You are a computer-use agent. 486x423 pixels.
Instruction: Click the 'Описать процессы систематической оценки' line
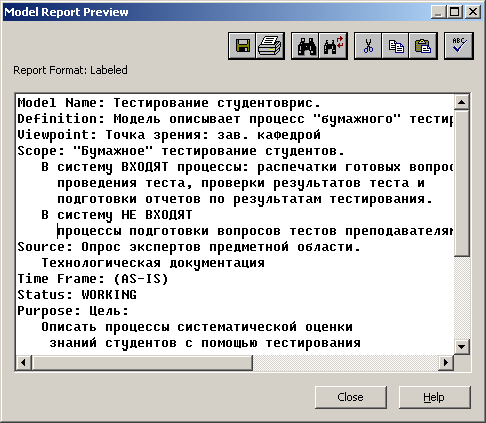(x=197, y=327)
